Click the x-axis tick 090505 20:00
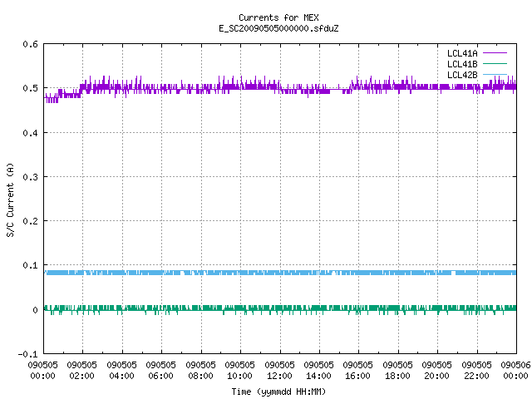 tap(436, 370)
